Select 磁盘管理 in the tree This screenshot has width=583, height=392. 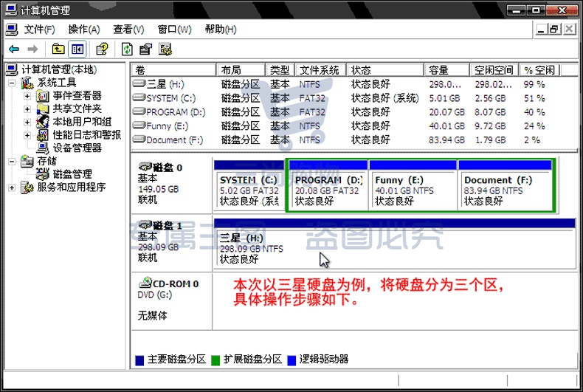pyautogui.click(x=72, y=174)
